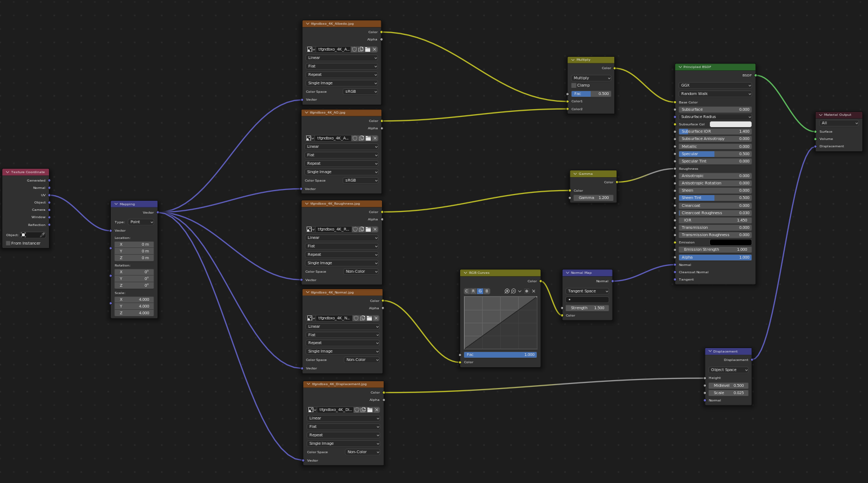The image size is (868, 483).
Task: Make new copy of Normal image
Action: tap(363, 318)
